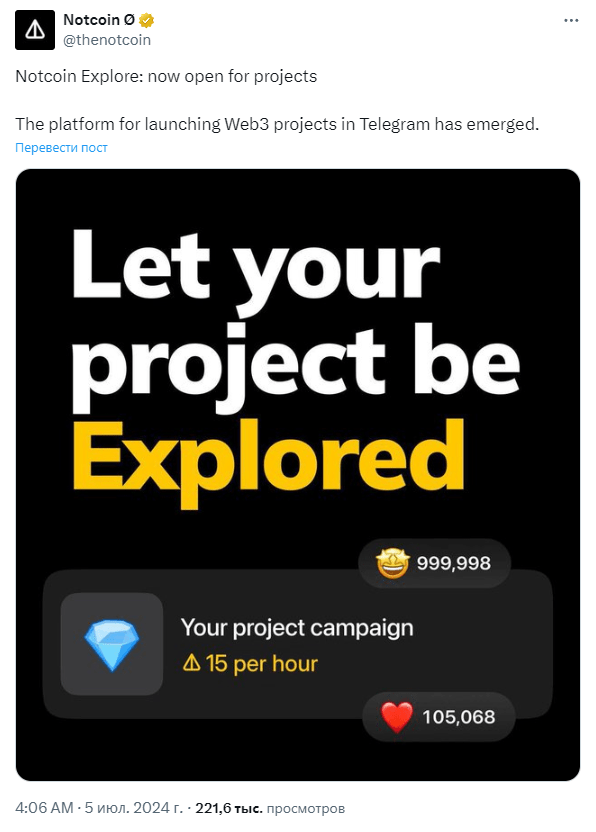This screenshot has height=832, width=596.
Task: Open the @thenotcoin handle link
Action: (x=107, y=40)
